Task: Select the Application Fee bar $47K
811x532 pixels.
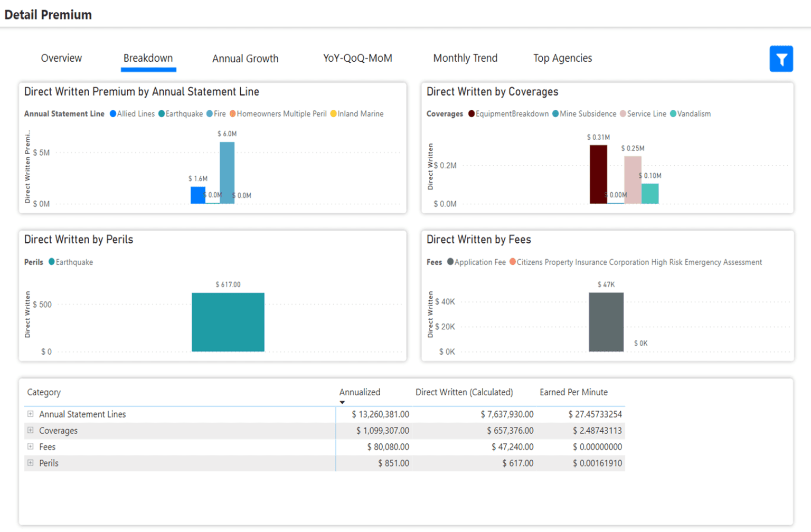Action: [x=606, y=322]
